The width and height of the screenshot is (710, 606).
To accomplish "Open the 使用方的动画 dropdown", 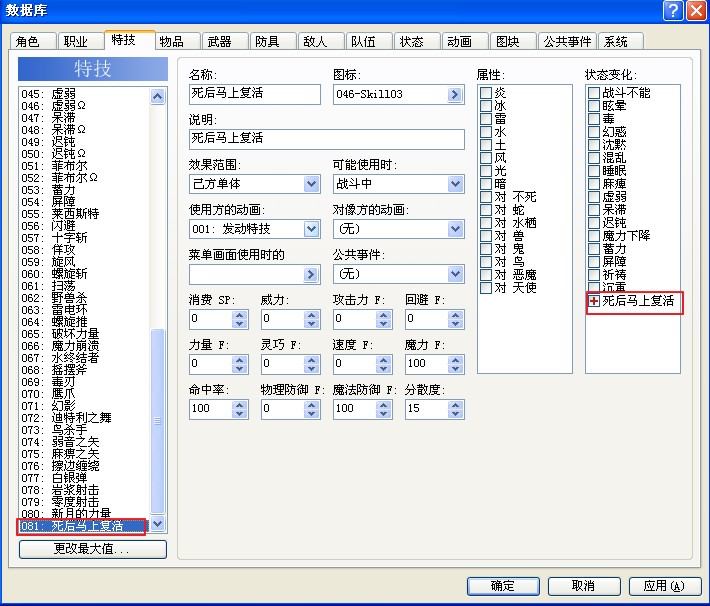I will [x=311, y=229].
